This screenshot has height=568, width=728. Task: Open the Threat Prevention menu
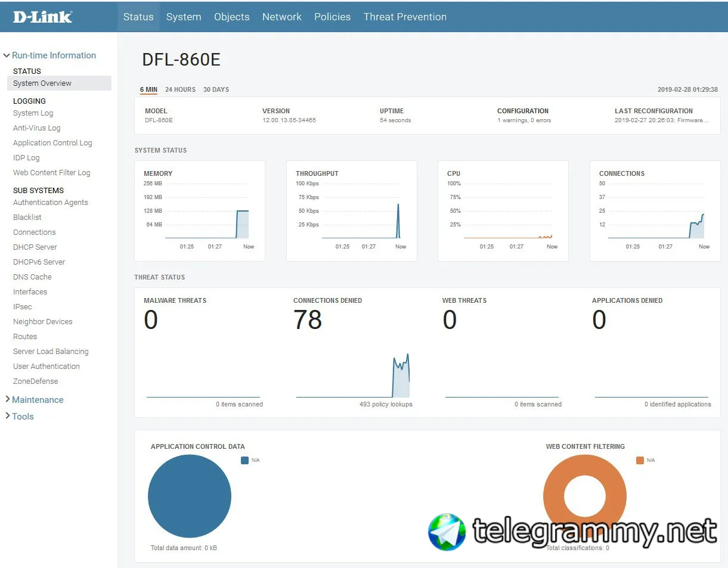coord(405,17)
